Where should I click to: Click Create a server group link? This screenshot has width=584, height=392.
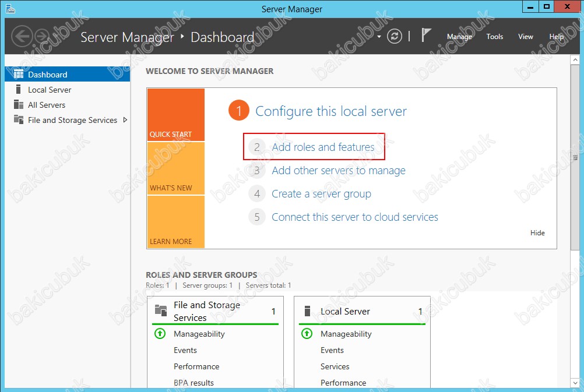tap(321, 194)
